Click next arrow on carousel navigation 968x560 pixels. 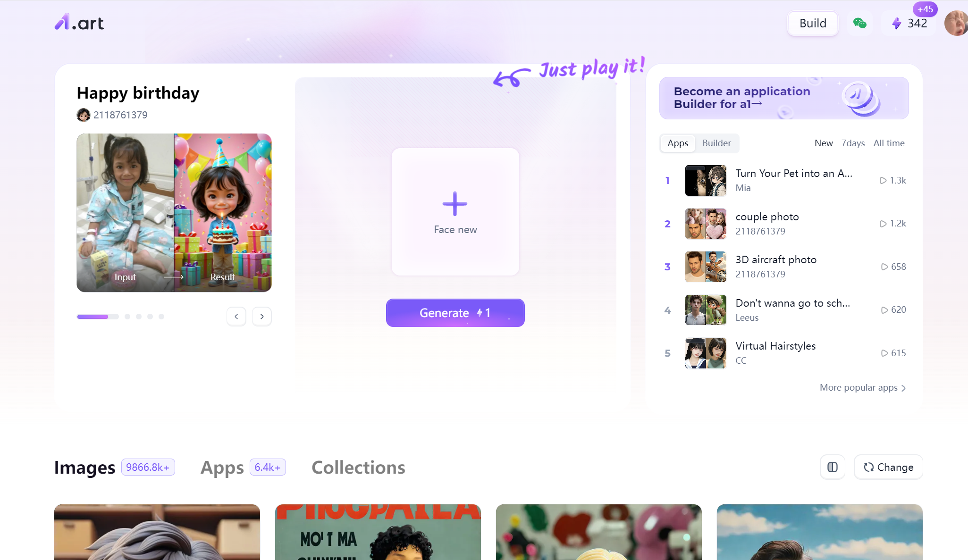tap(262, 316)
